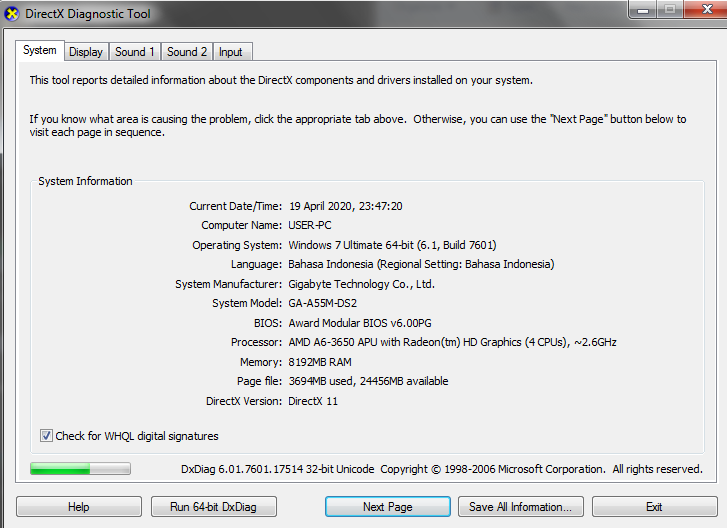This screenshot has height=528, width=727.
Task: Click the DirectX icon in title bar
Action: pos(12,14)
